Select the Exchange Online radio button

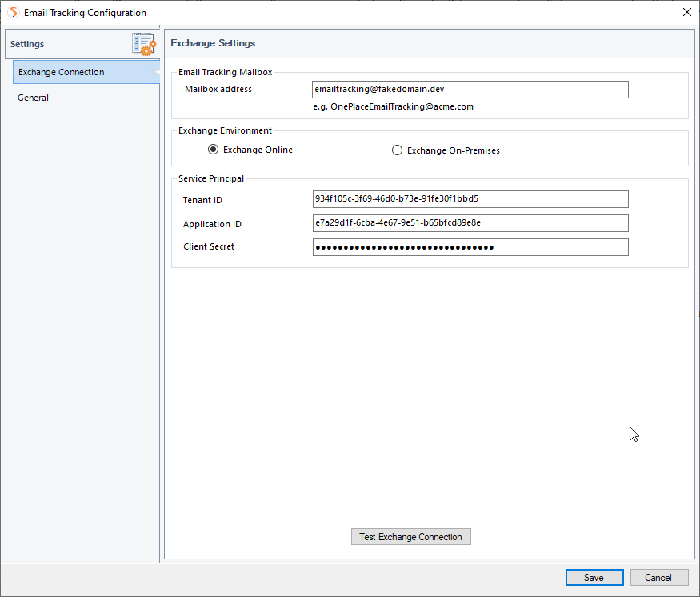214,150
